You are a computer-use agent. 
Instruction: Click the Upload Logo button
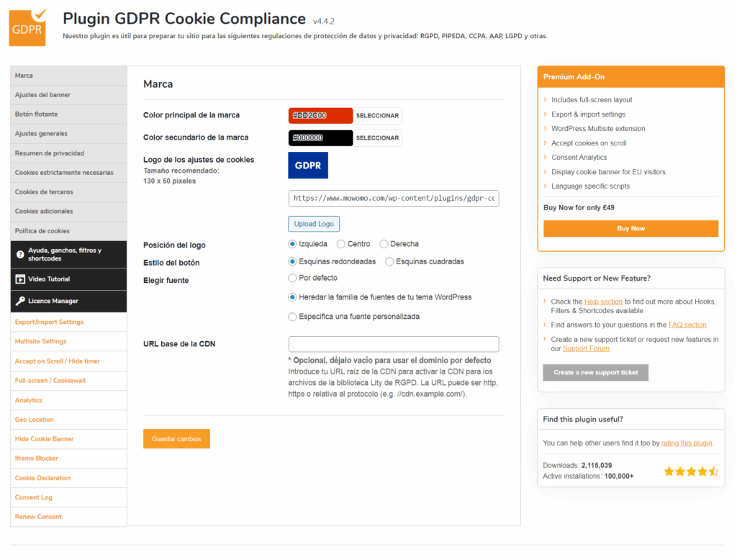pos(314,224)
